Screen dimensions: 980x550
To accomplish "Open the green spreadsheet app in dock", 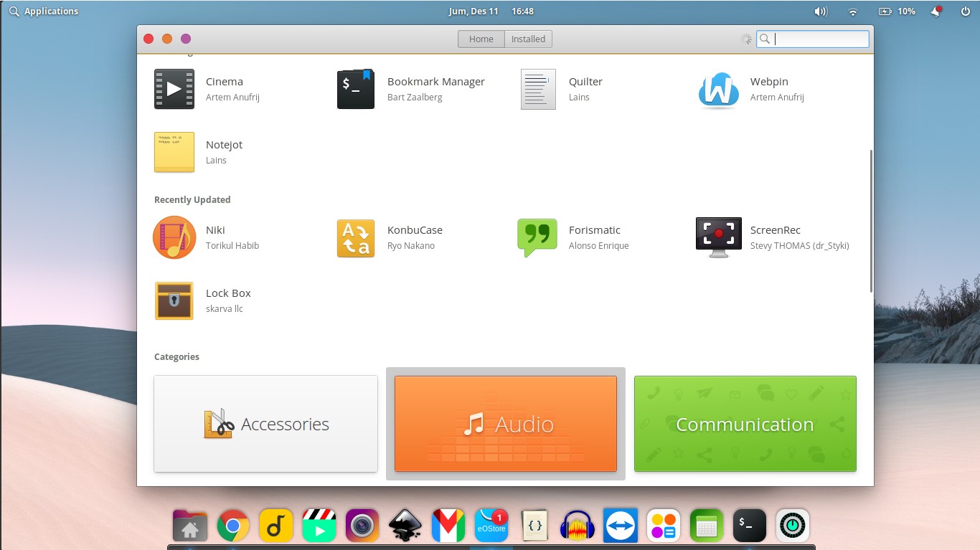I will [x=707, y=526].
